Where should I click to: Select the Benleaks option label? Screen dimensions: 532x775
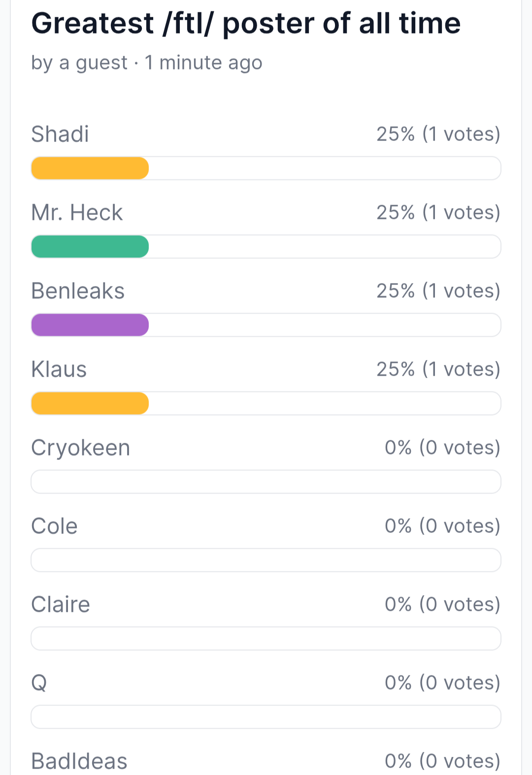click(78, 291)
